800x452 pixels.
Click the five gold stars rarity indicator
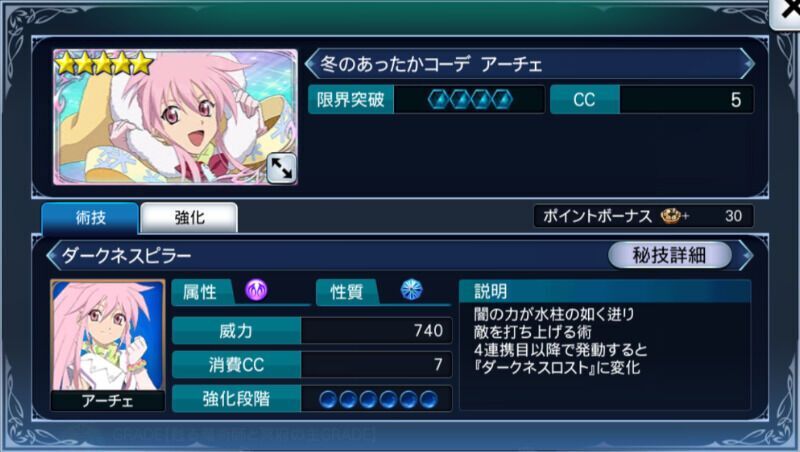click(x=104, y=64)
